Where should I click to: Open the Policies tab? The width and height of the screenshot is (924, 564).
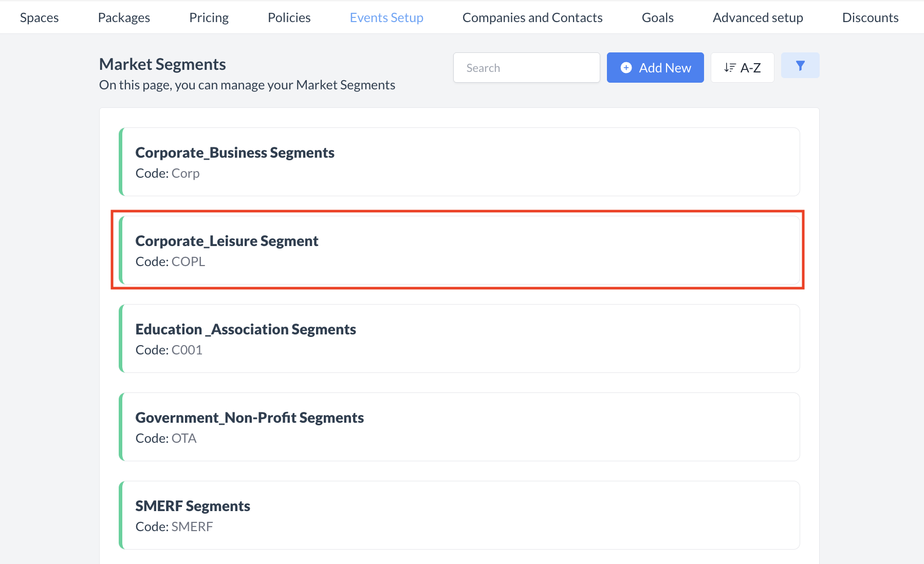pyautogui.click(x=289, y=17)
